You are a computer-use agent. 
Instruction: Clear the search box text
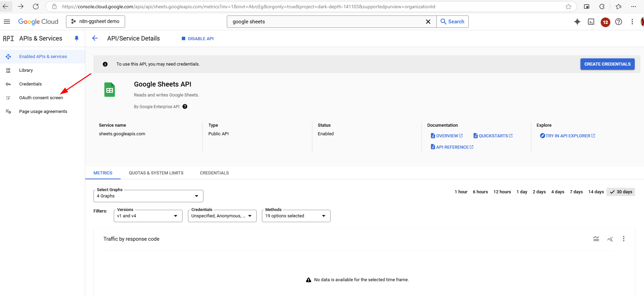428,22
